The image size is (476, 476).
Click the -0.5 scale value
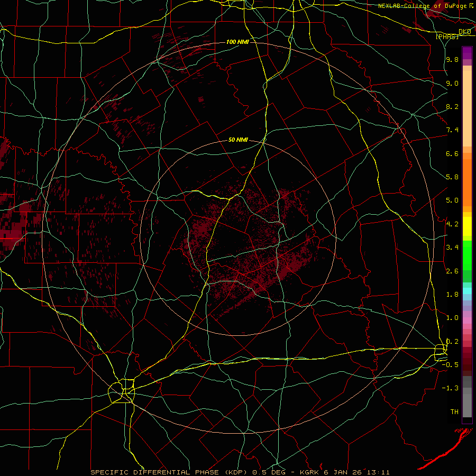point(450,365)
